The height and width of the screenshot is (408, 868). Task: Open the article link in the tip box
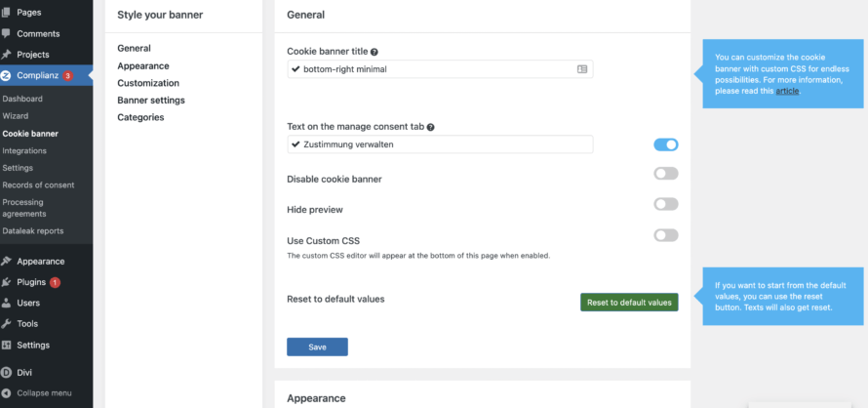786,91
